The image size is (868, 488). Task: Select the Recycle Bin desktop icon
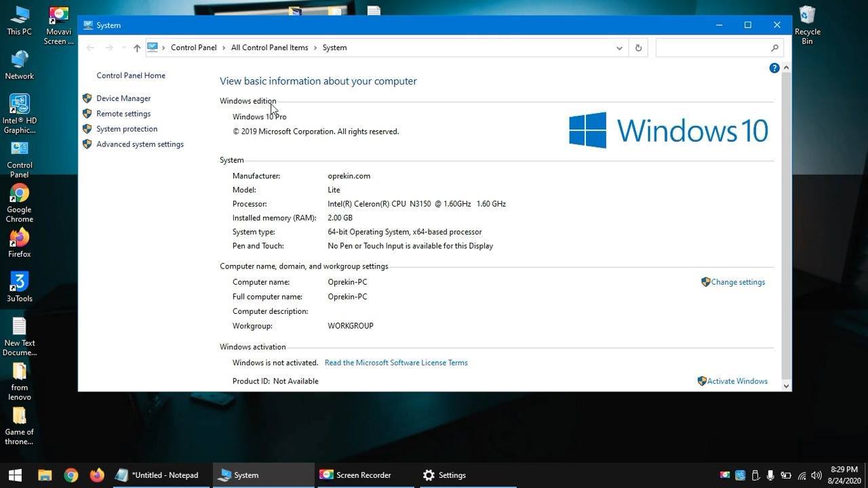[x=807, y=26]
